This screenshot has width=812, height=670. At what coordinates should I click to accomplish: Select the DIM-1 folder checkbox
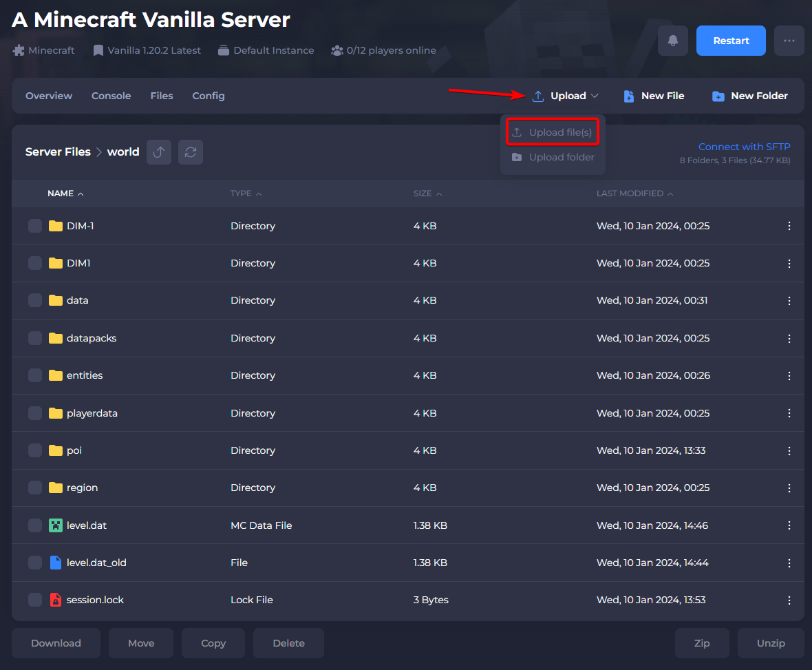(34, 226)
